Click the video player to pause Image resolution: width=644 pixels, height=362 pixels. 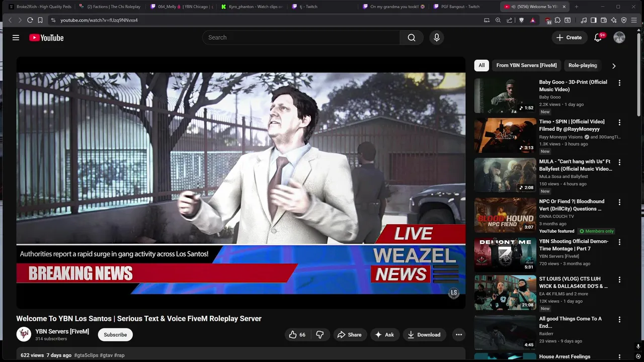(x=240, y=183)
